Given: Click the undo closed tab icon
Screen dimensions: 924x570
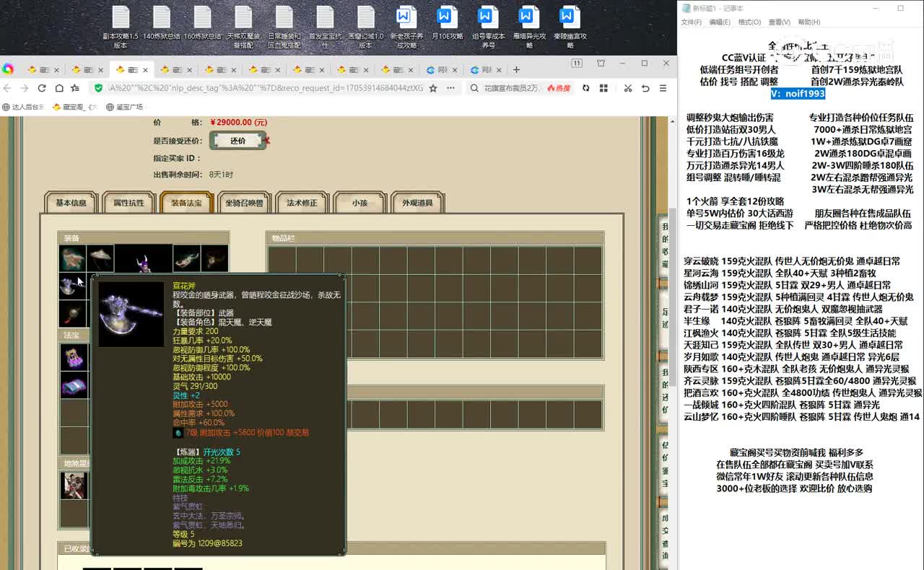Looking at the screenshot, I should (x=645, y=88).
